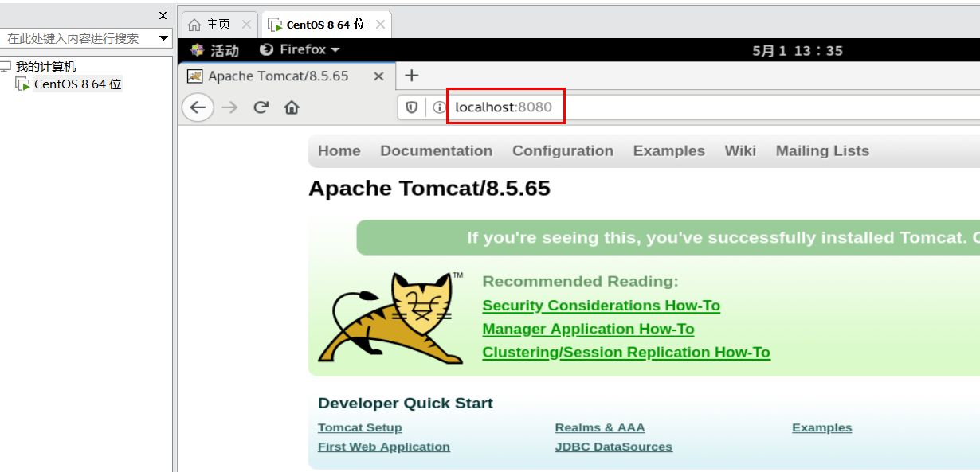Viewport: 980px width, 472px height.
Task: Open the First Web Application link
Action: (x=384, y=447)
